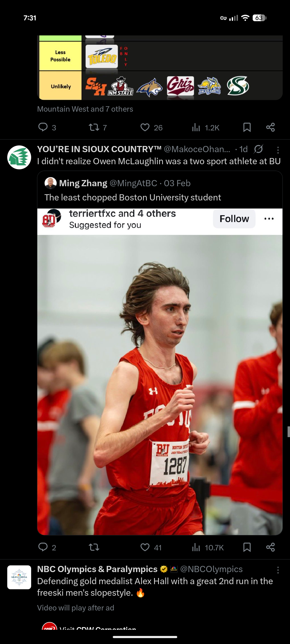This screenshot has height=644, width=290.
Task: Open the SIOUX COUNTRY profile avatar
Action: coord(19,157)
